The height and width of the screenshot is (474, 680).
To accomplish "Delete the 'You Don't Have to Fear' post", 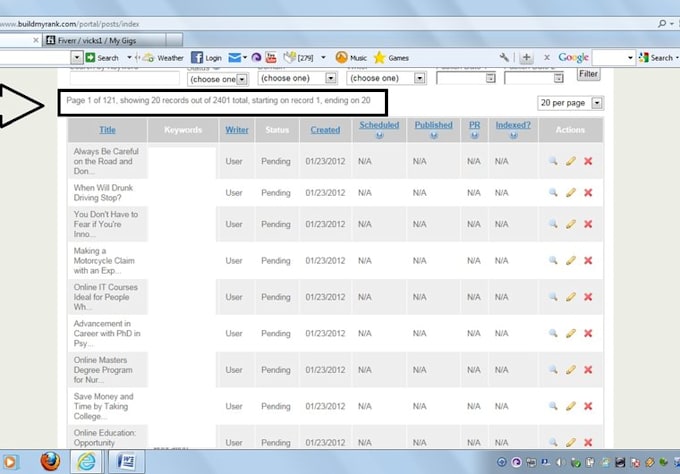I will pos(588,224).
